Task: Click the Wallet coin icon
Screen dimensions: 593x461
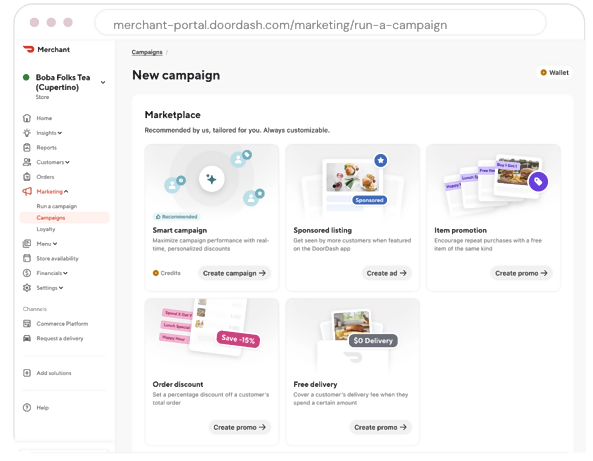Action: [x=543, y=73]
